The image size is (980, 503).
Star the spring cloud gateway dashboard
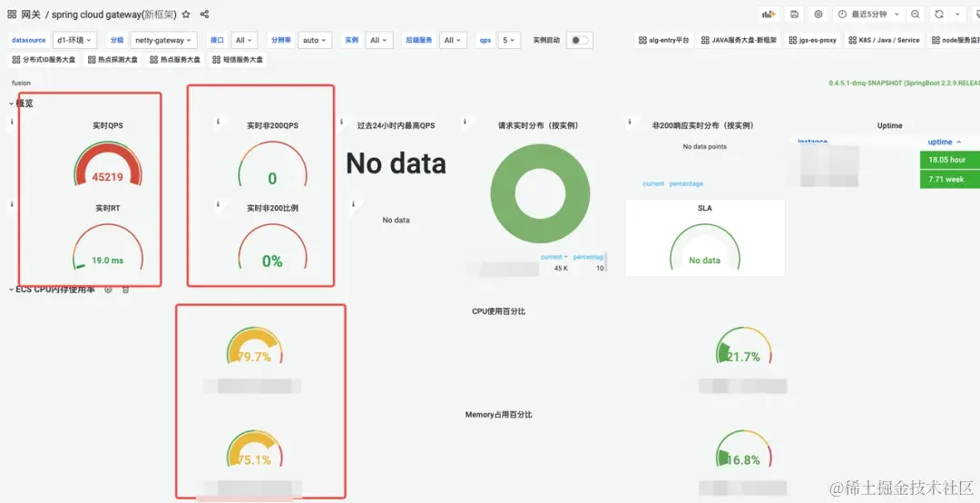pos(186,14)
